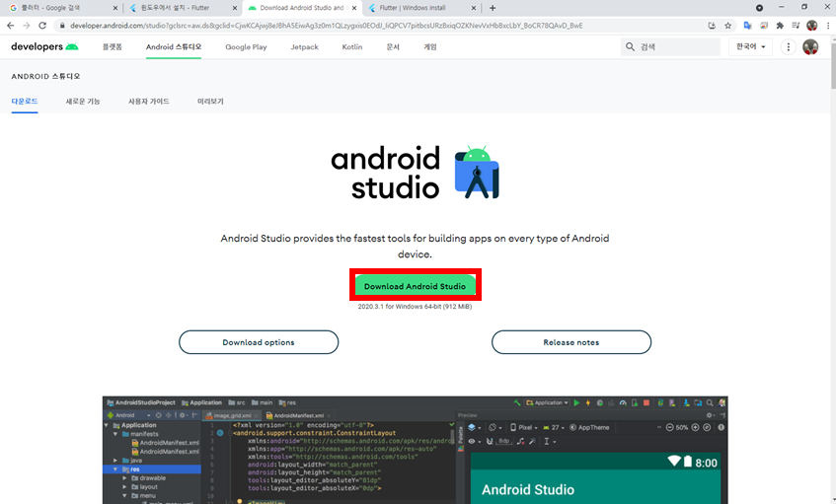The width and height of the screenshot is (836, 504).
Task: Click the browser Forward arrow
Action: click(26, 25)
